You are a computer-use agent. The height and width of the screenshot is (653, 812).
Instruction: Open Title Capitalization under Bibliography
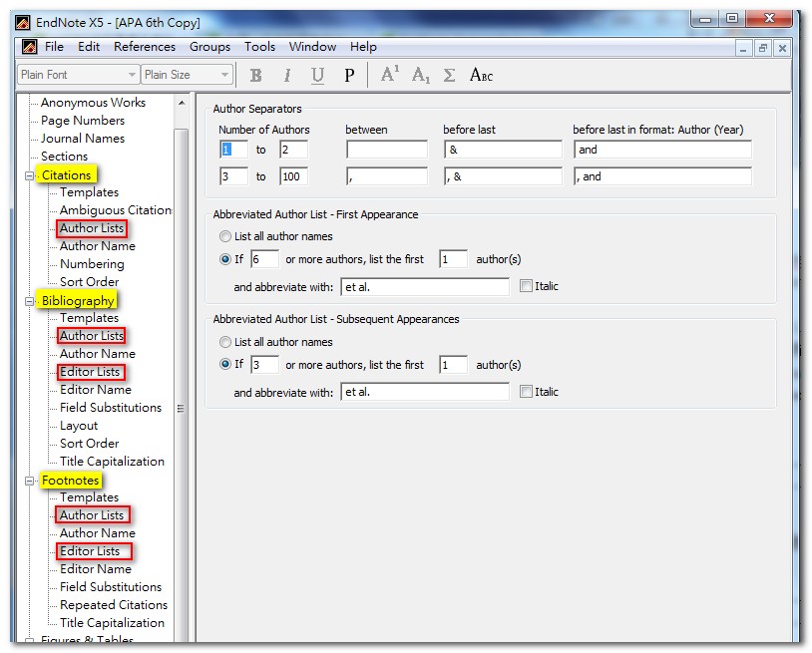pos(112,462)
